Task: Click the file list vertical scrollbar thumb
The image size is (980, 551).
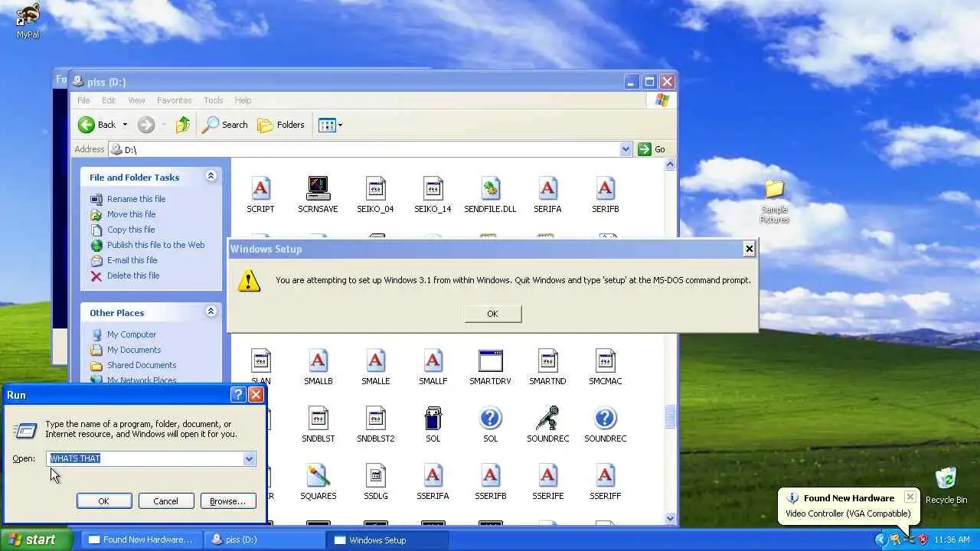Action: (671, 417)
